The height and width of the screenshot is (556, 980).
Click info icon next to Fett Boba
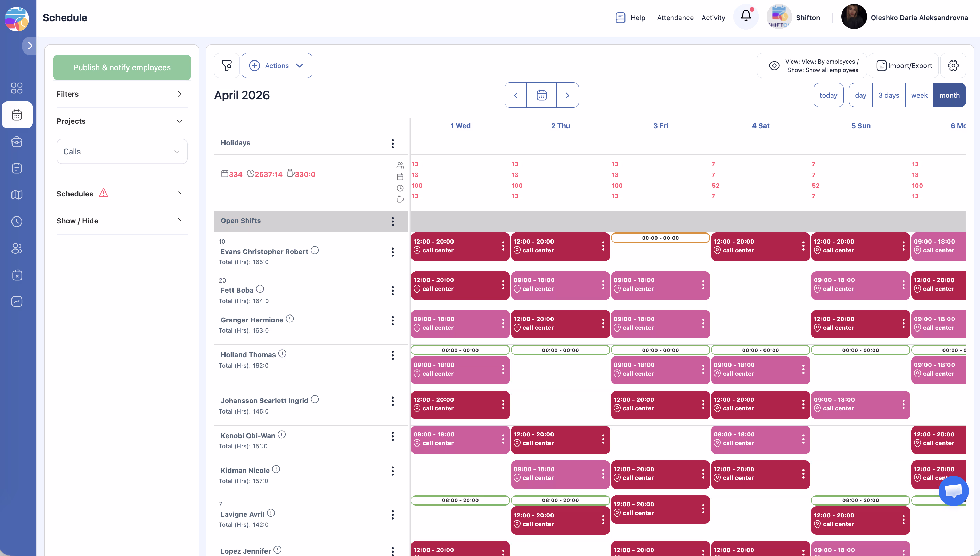point(260,289)
